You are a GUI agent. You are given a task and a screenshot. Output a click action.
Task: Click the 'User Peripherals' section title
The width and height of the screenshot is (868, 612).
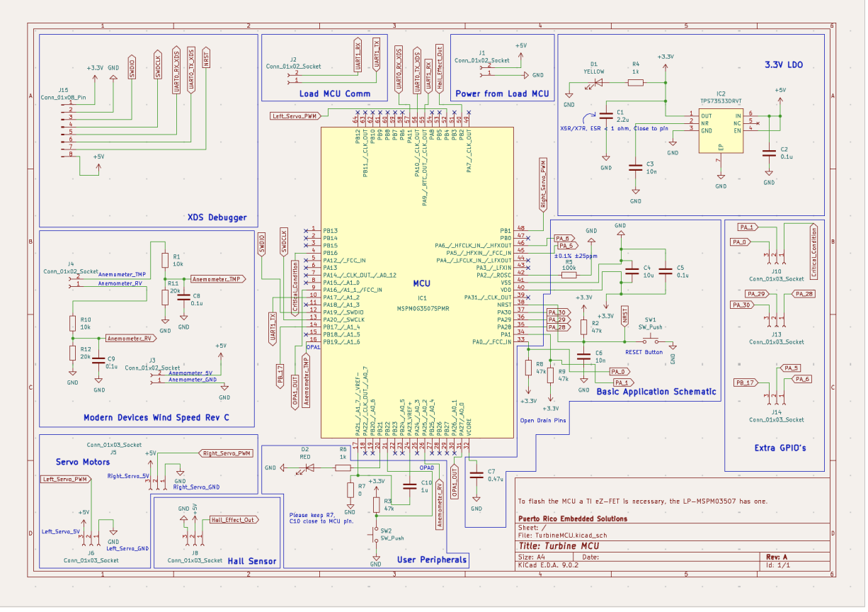432,560
